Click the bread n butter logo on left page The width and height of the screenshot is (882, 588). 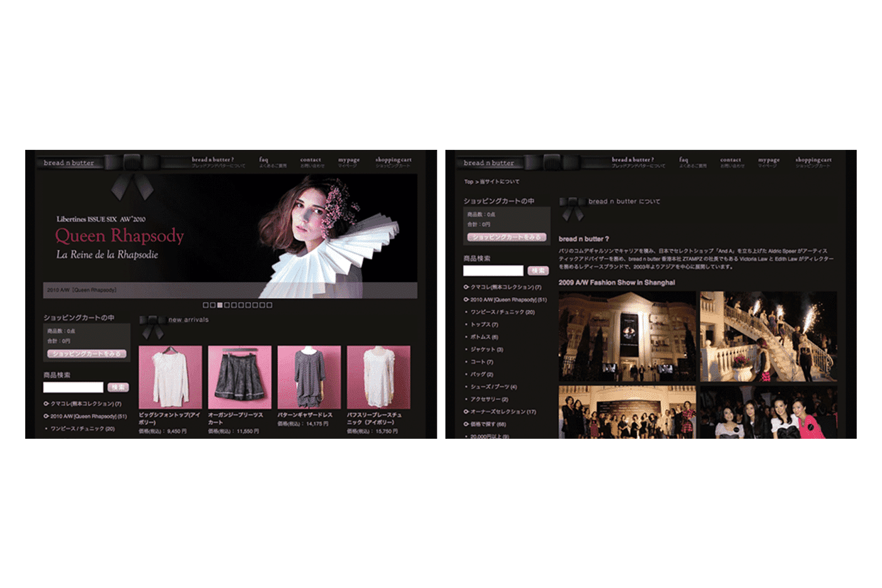click(x=69, y=163)
